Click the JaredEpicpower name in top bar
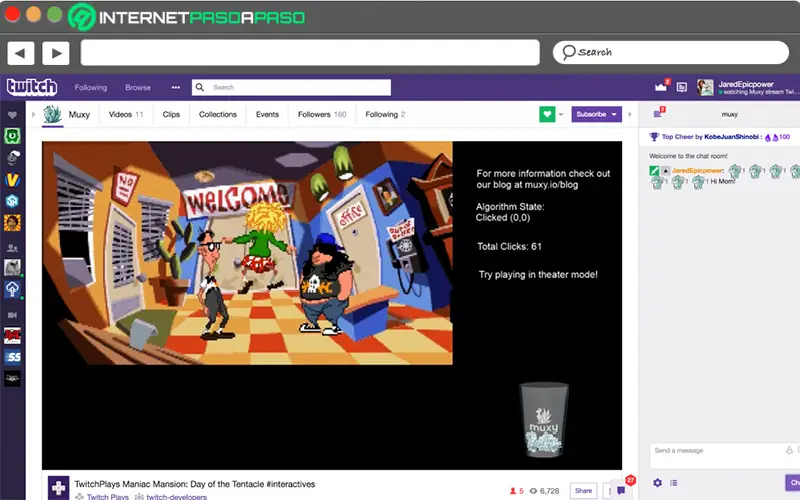 click(746, 84)
